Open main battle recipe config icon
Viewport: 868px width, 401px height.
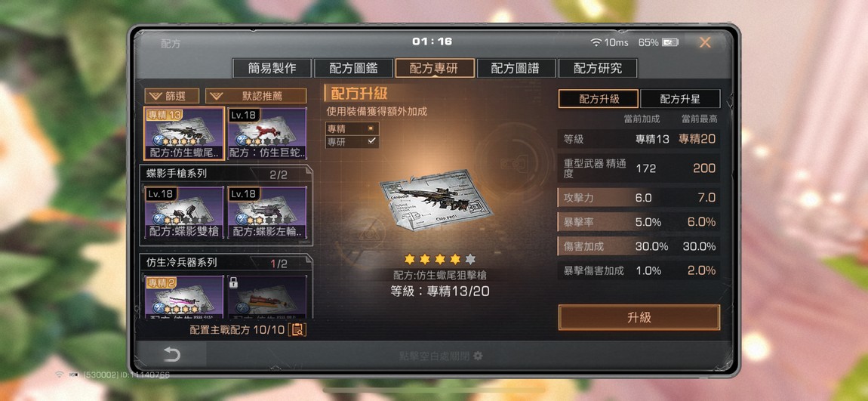(x=297, y=330)
